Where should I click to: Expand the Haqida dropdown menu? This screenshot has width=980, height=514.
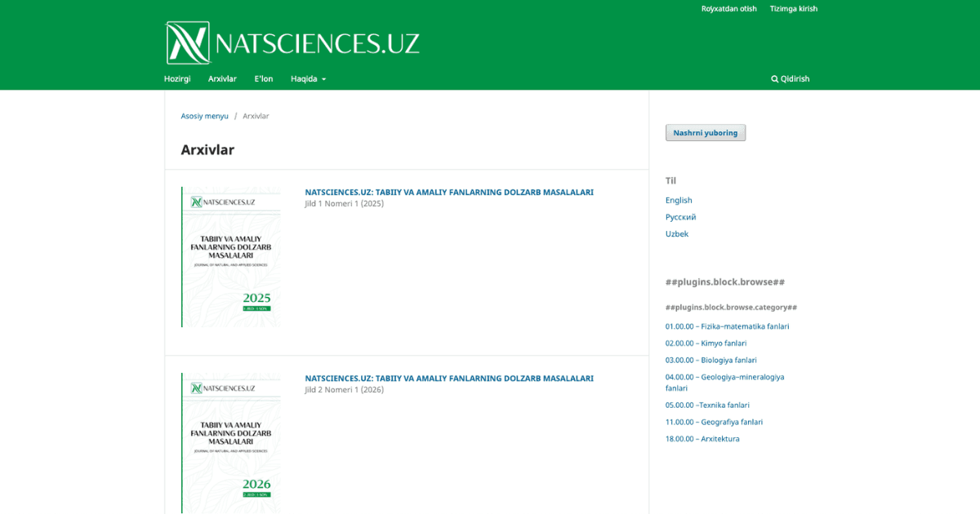308,79
